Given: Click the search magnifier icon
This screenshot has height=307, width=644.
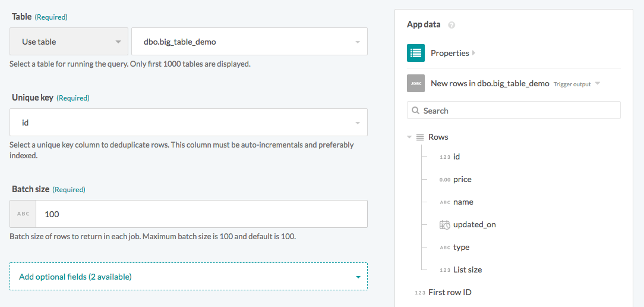Looking at the screenshot, I should pyautogui.click(x=415, y=111).
